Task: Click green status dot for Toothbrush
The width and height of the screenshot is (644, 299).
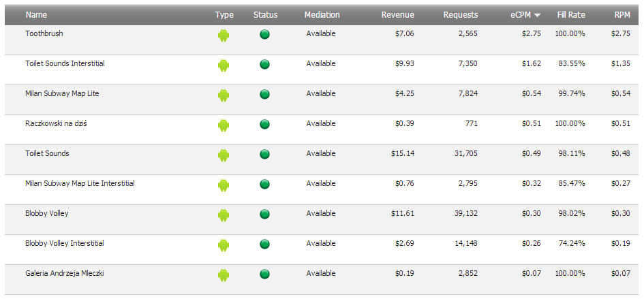Action: 265,35
